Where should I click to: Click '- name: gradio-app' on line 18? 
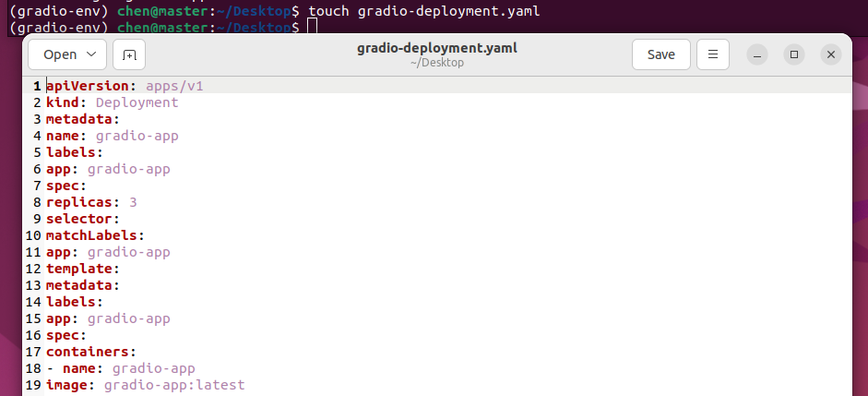pos(121,368)
